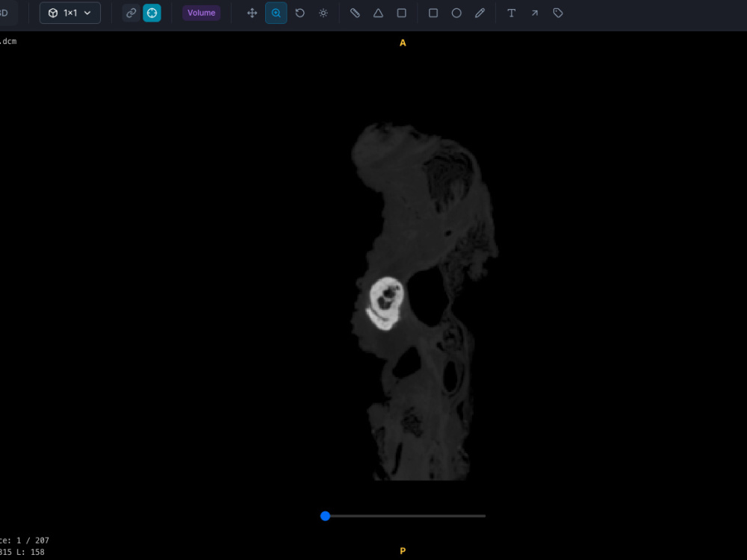The width and height of the screenshot is (747, 560).
Task: Click the bright bone structure in scan
Action: (x=386, y=303)
